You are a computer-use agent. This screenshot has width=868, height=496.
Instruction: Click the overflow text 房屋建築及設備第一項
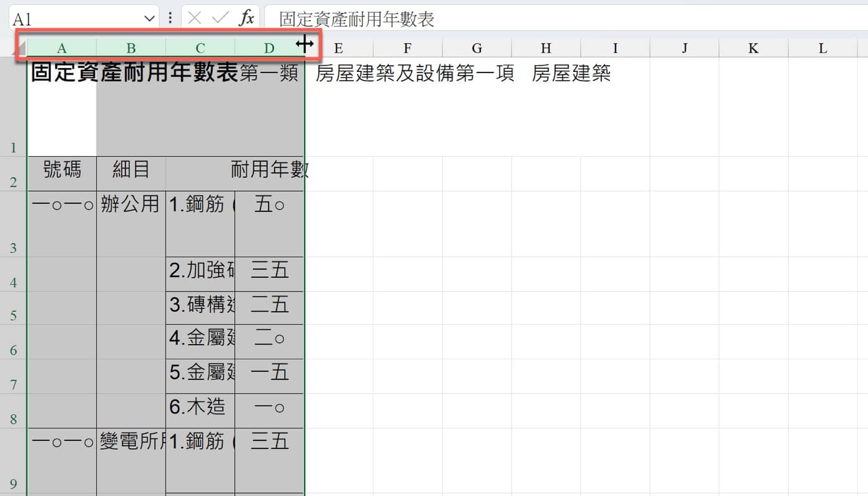(415, 73)
